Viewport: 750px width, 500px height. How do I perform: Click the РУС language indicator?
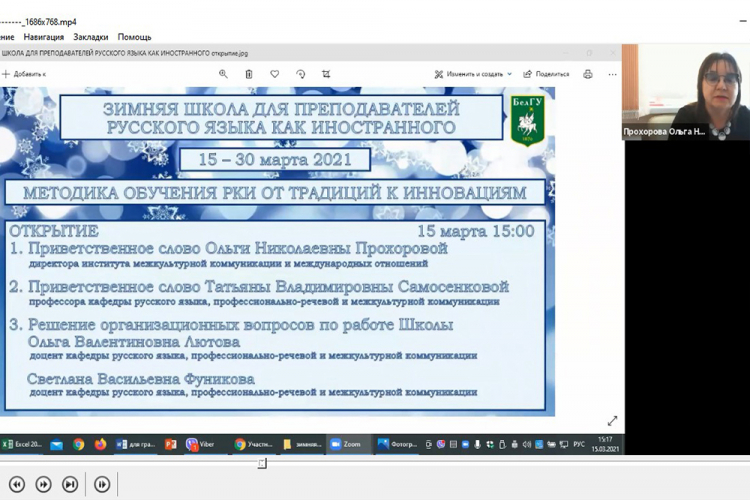click(579, 444)
